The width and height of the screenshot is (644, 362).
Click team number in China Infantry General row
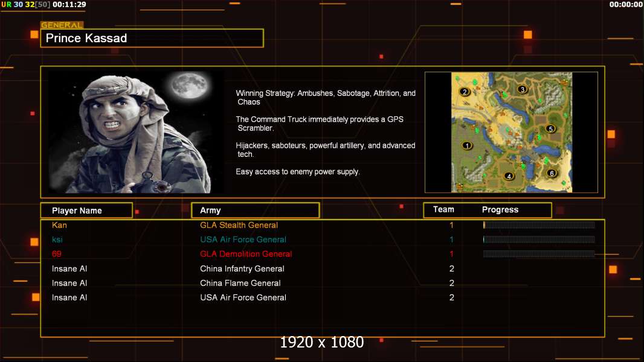[x=451, y=268]
